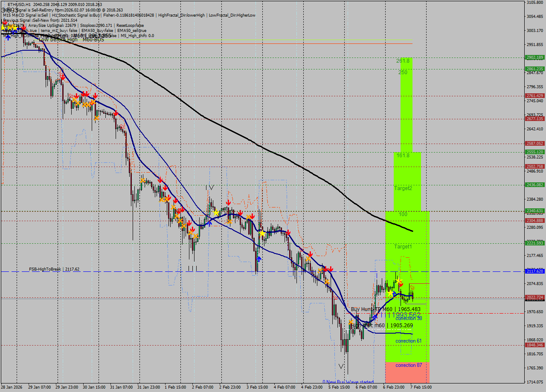Select the red 1848.346 price tag

click(534, 345)
